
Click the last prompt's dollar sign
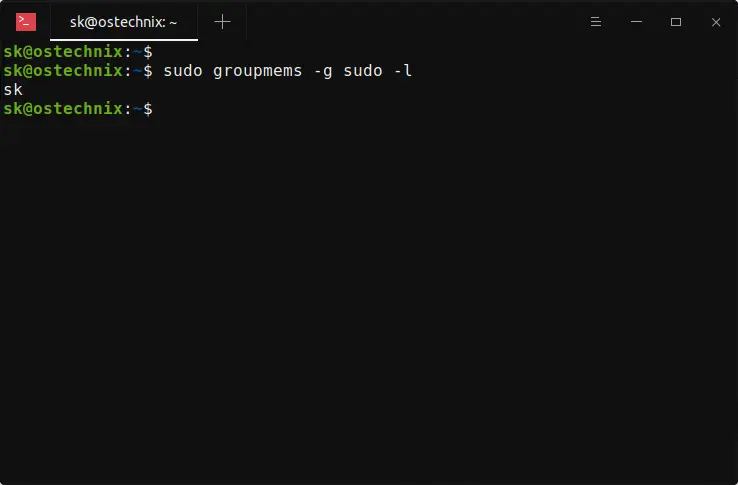point(148,108)
